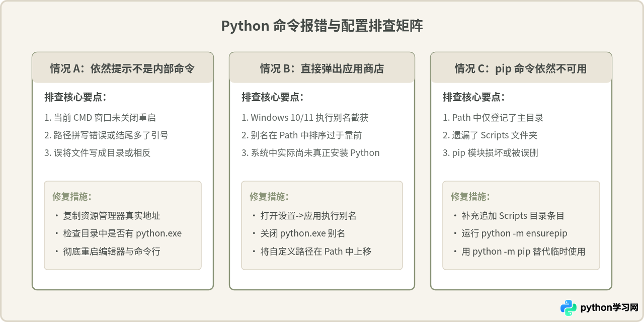Viewport: 644px width, 322px height.
Task: Click '关闭 python.exe 别名'
Action: (302, 233)
